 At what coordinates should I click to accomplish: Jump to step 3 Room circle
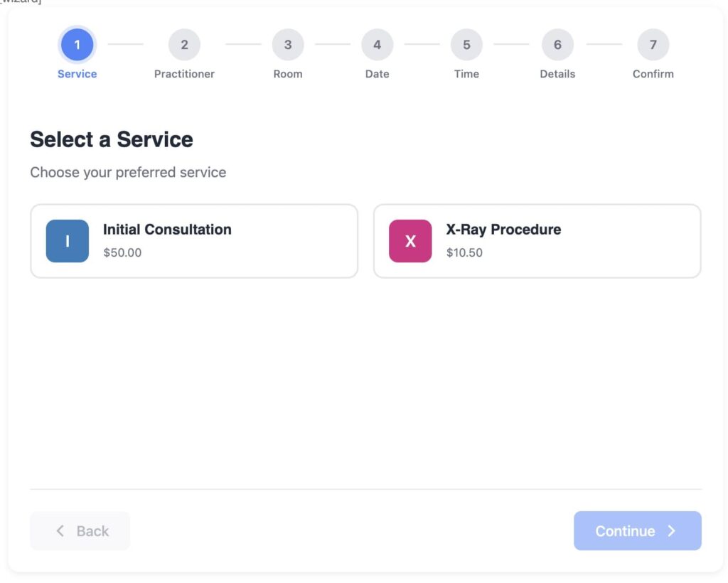click(x=288, y=45)
